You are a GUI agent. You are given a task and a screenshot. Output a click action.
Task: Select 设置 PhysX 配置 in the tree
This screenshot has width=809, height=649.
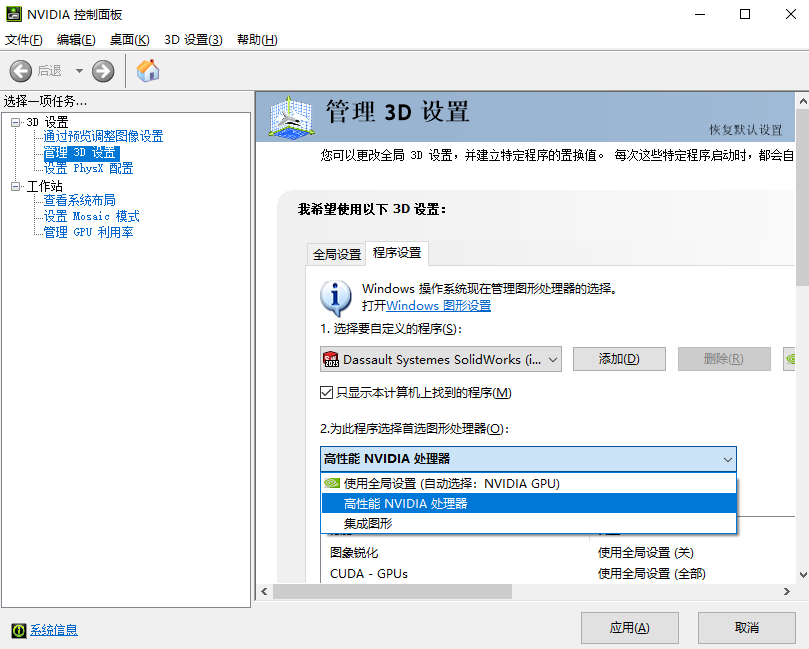click(x=88, y=168)
